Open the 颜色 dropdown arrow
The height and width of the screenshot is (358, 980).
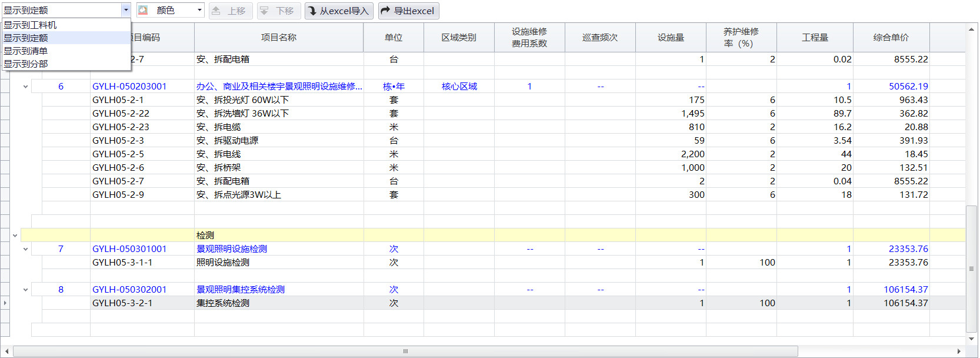click(x=199, y=10)
